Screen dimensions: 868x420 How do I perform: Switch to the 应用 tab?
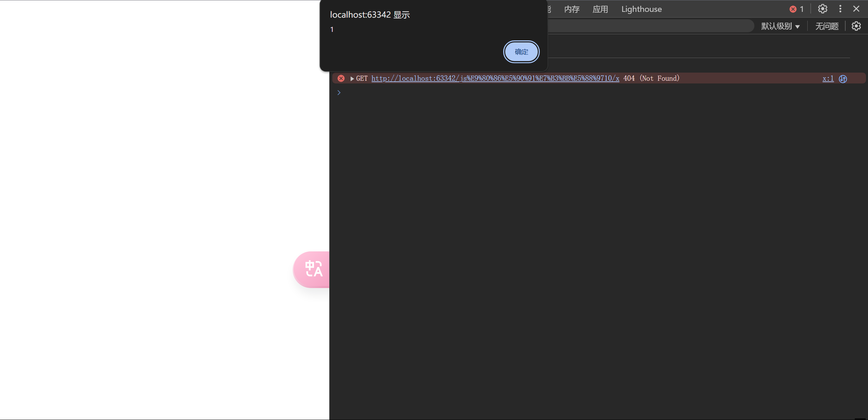point(600,9)
